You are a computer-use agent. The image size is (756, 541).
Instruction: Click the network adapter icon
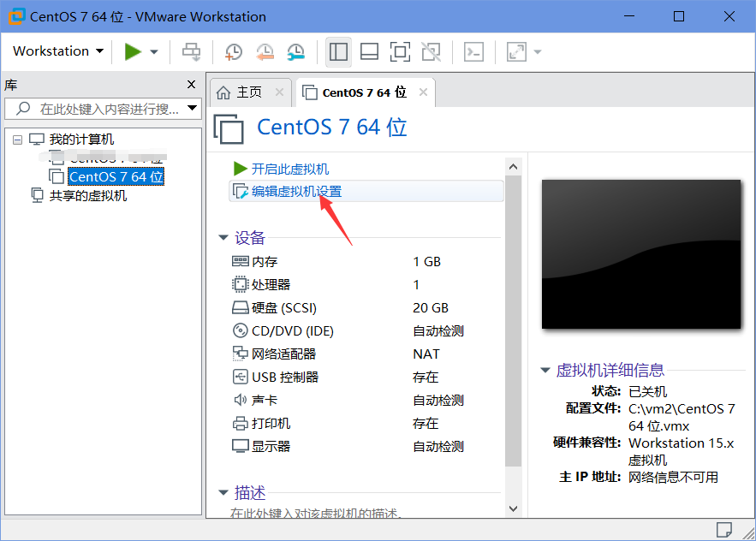pos(240,354)
